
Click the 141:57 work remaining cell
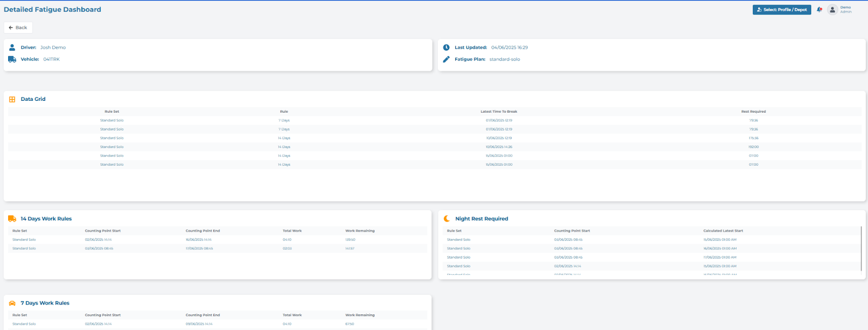pyautogui.click(x=350, y=249)
